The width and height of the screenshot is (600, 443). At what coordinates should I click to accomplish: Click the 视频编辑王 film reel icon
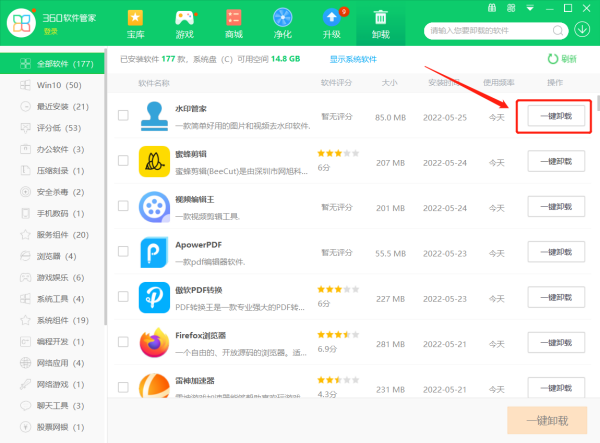154,207
